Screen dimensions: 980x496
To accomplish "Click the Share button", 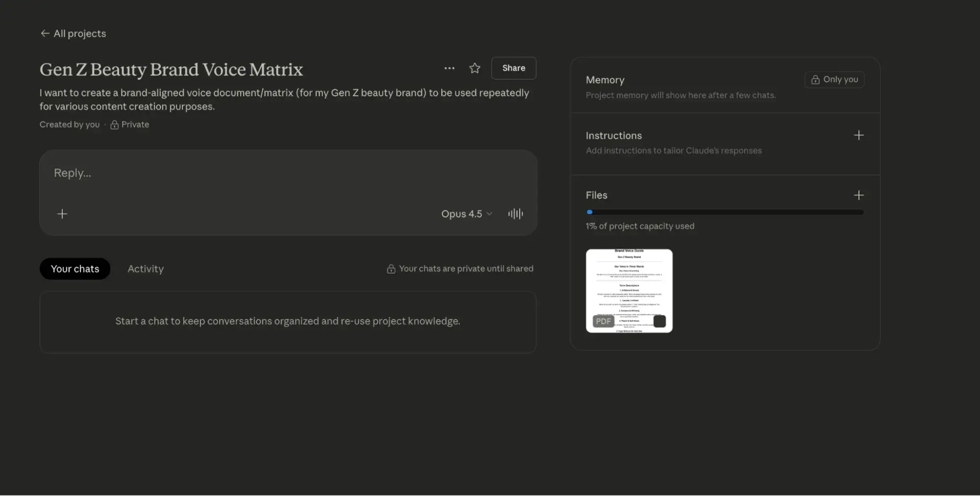I will (x=513, y=68).
